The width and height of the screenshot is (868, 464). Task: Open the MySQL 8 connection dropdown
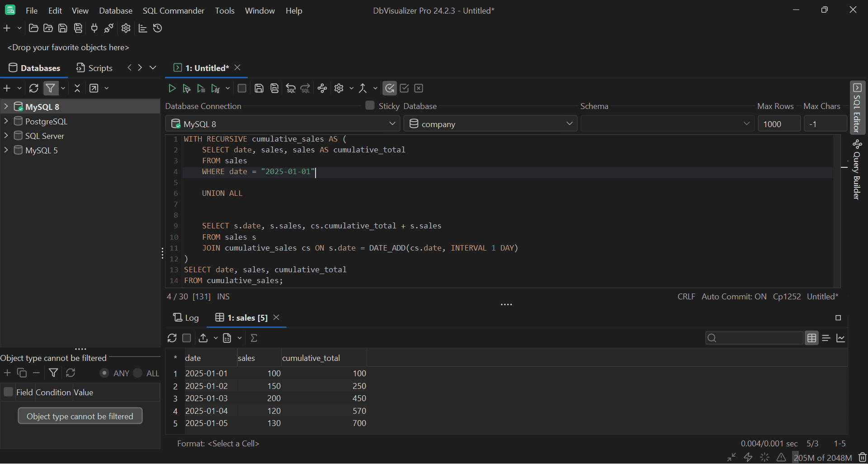[392, 123]
